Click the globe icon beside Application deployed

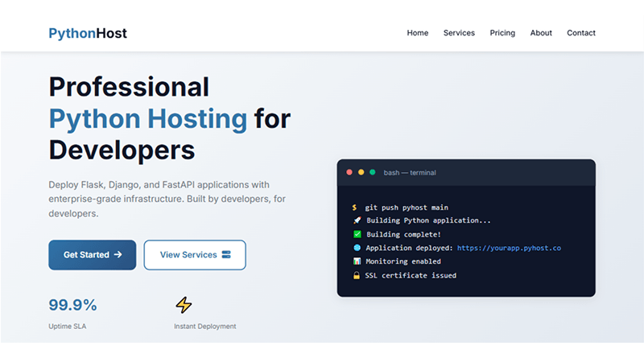click(357, 248)
